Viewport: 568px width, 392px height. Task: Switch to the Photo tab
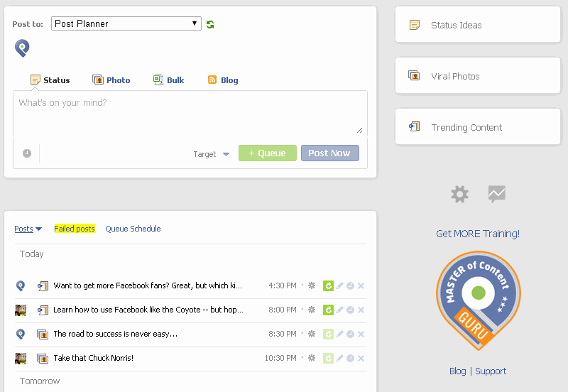[111, 80]
